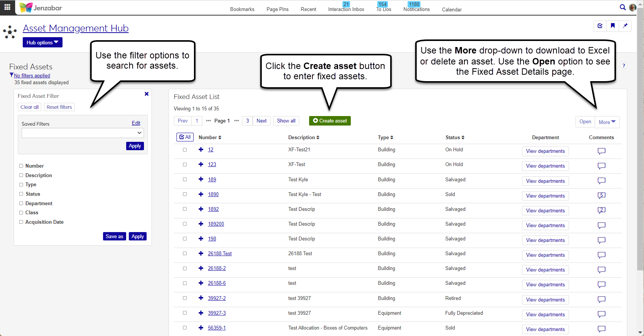Open asset link 26188 Test

tap(220, 253)
